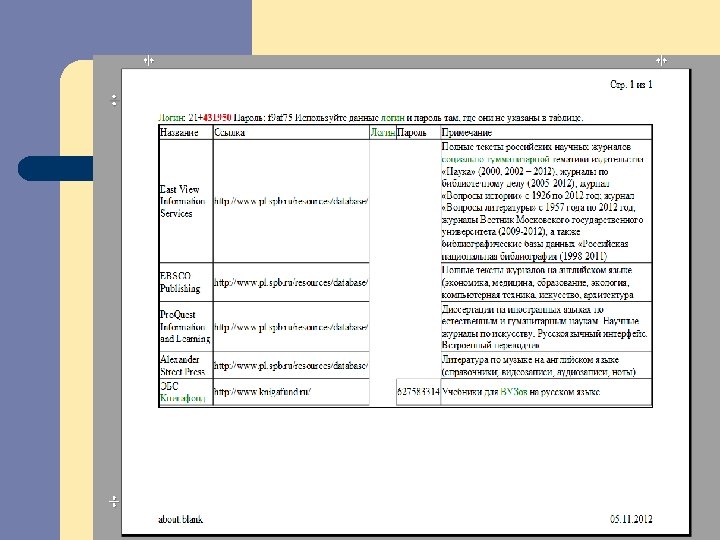This screenshot has height=540, width=720.
Task: Open the Alexander Street Press row link
Action: 291,366
